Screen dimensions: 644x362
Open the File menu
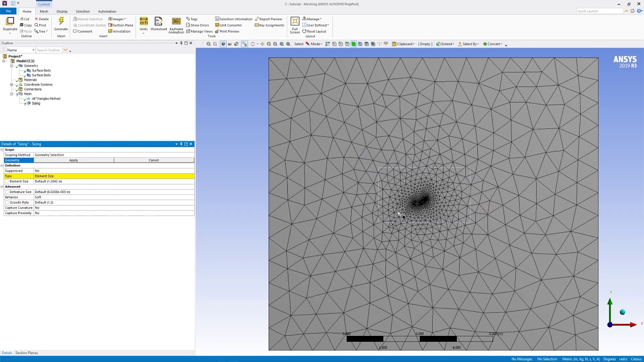pos(9,11)
